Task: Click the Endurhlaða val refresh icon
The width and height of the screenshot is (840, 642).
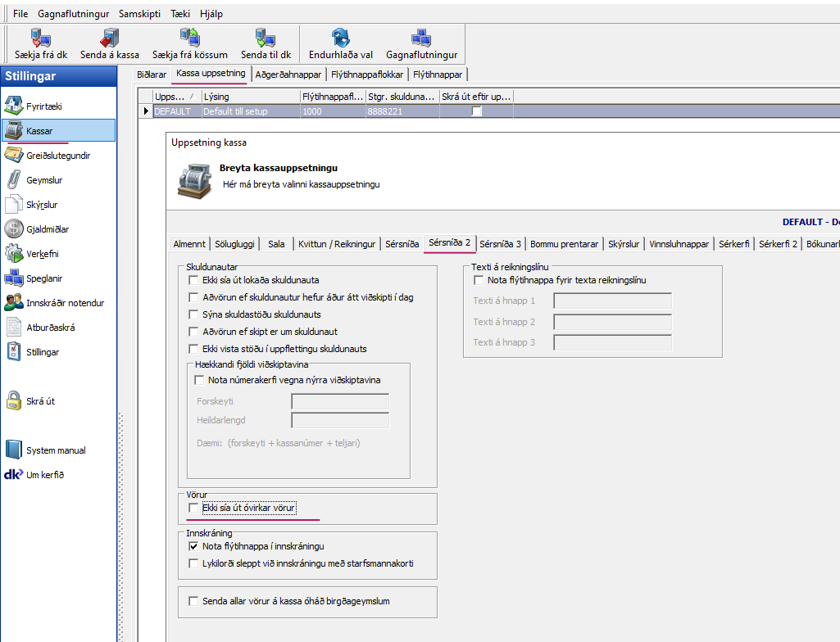Action: (340, 38)
